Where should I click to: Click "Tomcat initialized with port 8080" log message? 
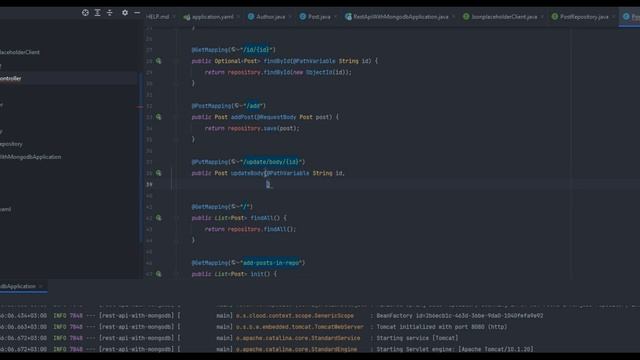click(x=442, y=327)
